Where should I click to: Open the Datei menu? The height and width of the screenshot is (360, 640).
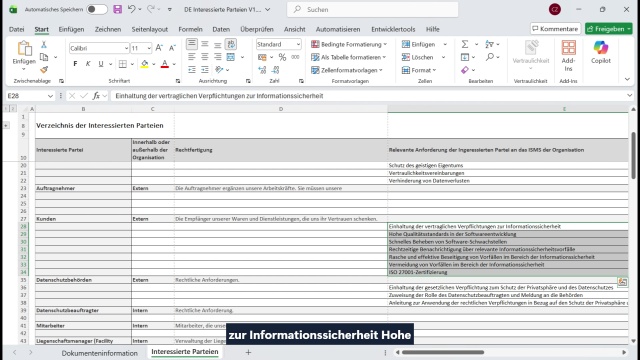pyautogui.click(x=16, y=29)
